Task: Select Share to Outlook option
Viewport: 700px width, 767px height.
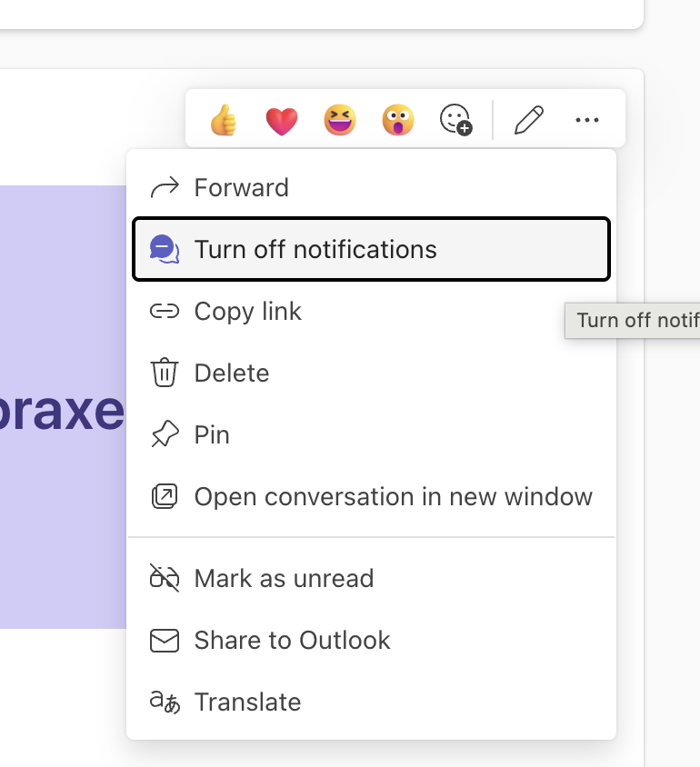Action: [x=371, y=640]
